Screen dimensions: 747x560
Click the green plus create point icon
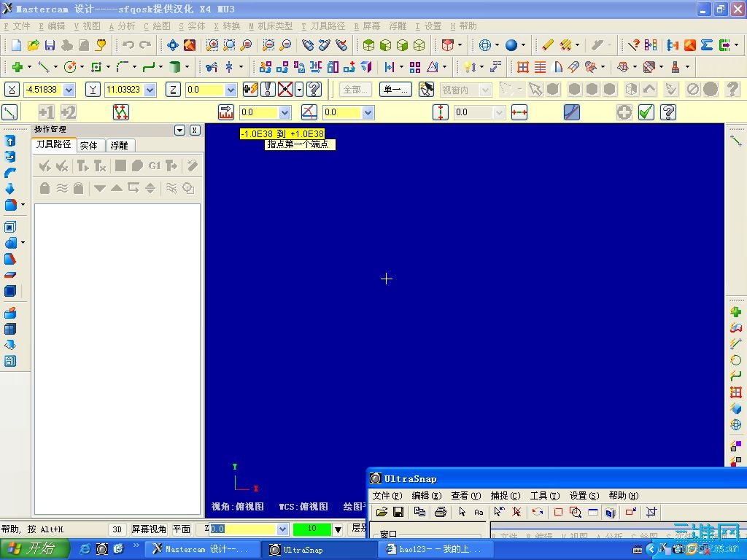18,67
